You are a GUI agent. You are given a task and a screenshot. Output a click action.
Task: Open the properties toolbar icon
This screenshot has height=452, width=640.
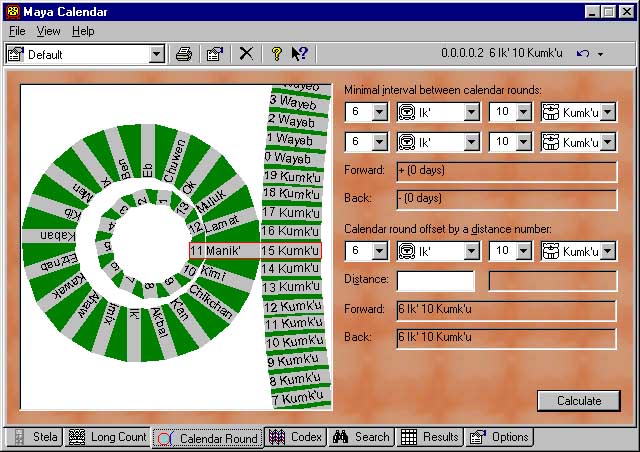(215, 54)
